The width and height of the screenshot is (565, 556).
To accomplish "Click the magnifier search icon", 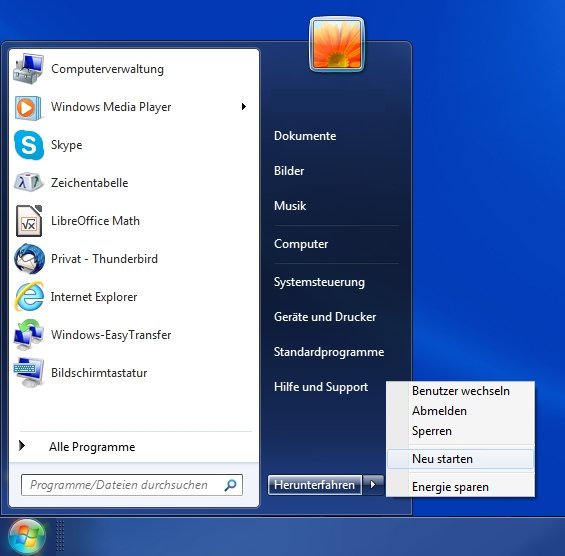I will [x=230, y=485].
